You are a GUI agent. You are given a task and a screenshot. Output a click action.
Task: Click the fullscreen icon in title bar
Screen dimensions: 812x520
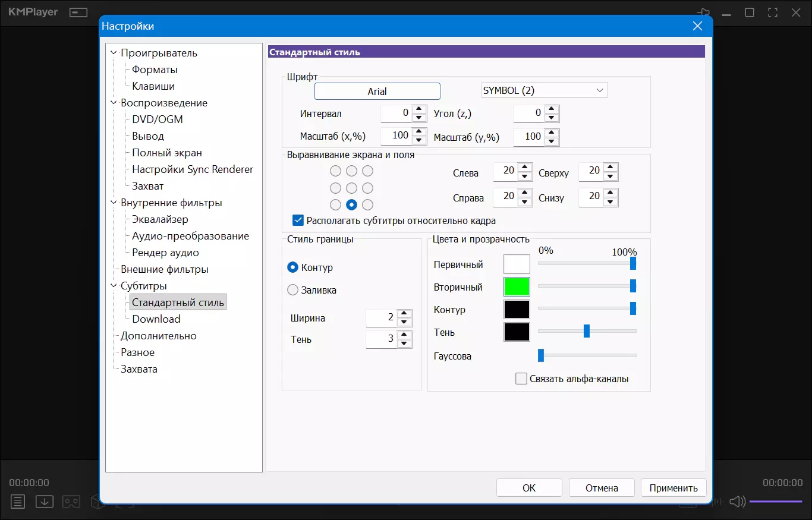[x=773, y=12]
